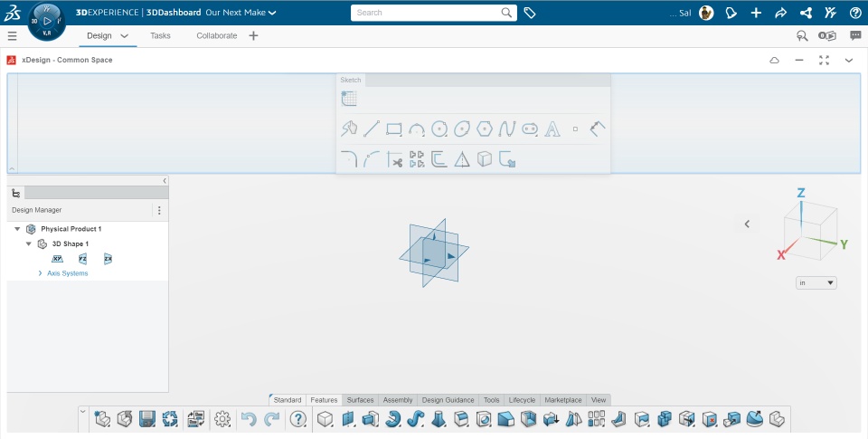The height and width of the screenshot is (439, 868).
Task: Collapse the 3D Shape 1 node
Action: tap(29, 243)
